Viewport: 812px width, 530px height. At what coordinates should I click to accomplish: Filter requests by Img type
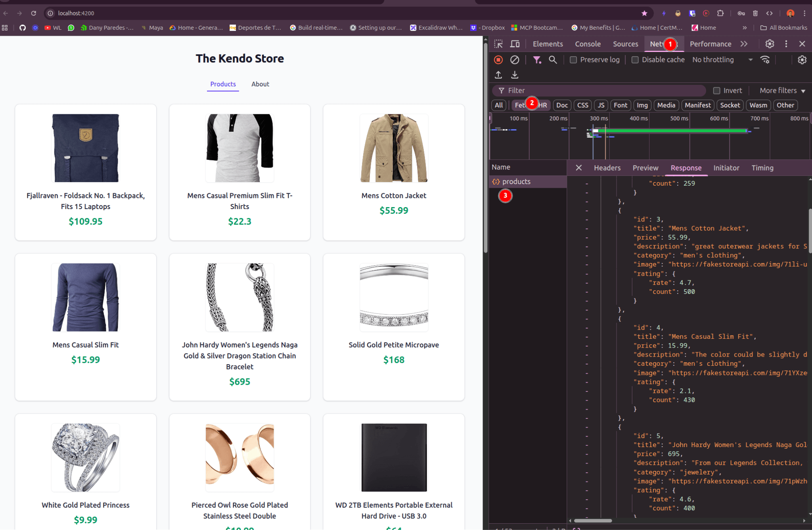(642, 106)
